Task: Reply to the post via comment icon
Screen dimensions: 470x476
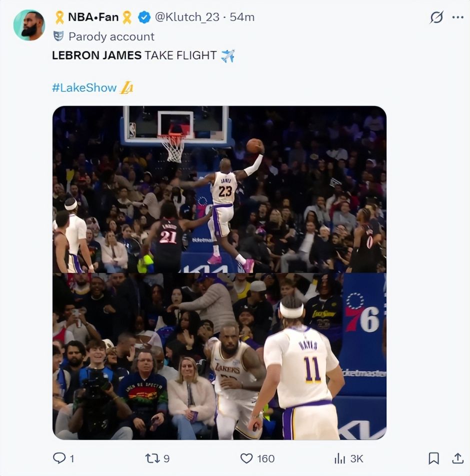Action: click(x=58, y=458)
